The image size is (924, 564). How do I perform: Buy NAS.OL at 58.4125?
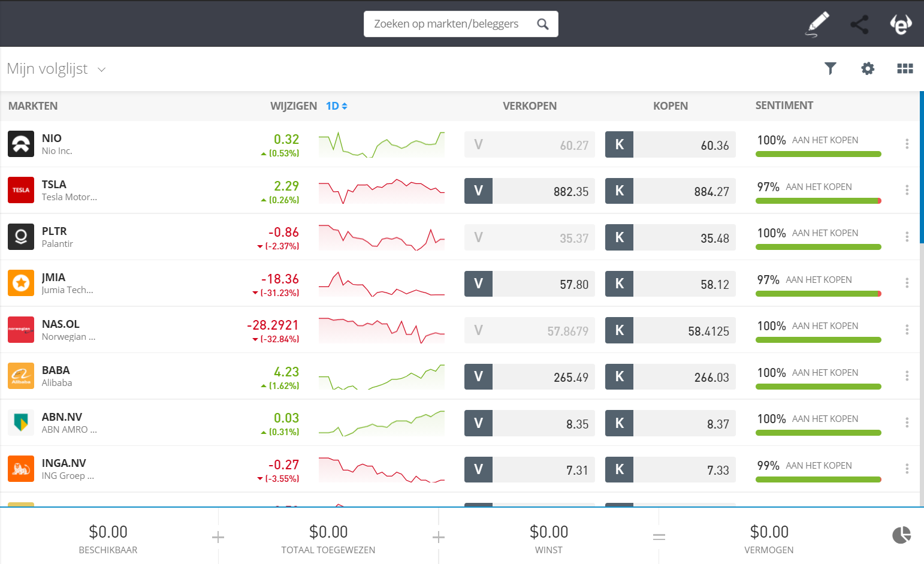(x=671, y=330)
